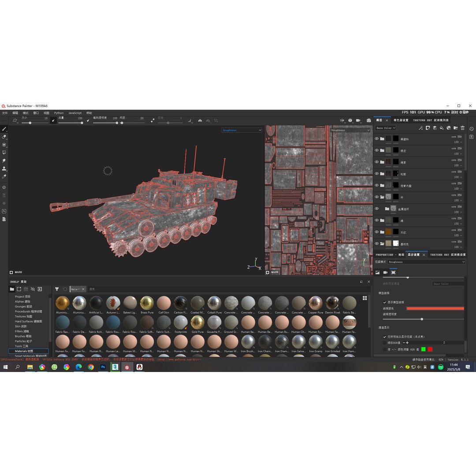Open the camera display settings tab icon
The width and height of the screenshot is (476, 476).
385,273
